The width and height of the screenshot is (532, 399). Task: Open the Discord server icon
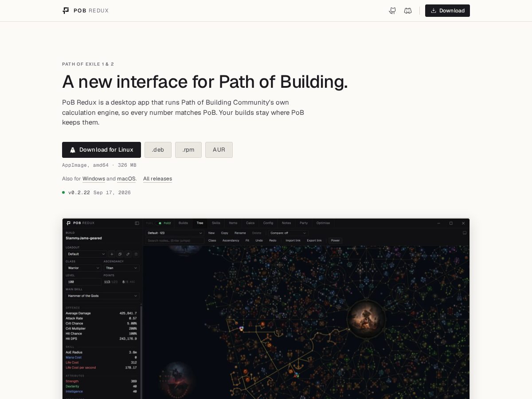408,11
